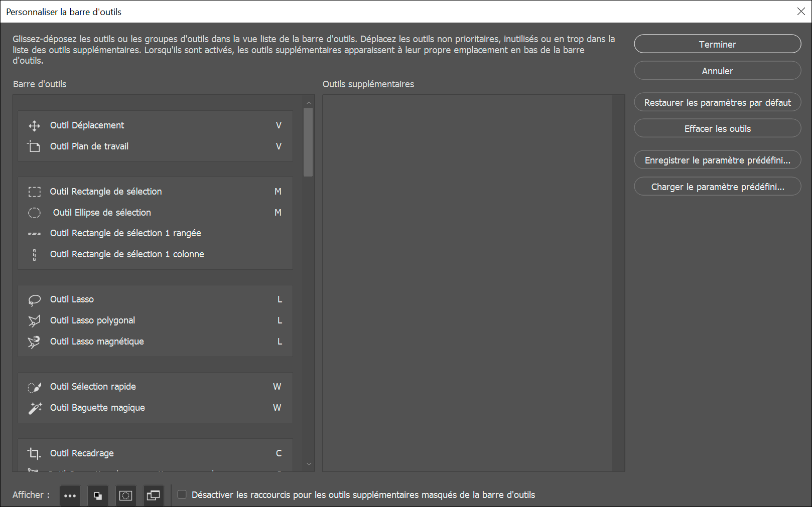
Task: Select the Baguette magique wand icon
Action: tap(34, 408)
